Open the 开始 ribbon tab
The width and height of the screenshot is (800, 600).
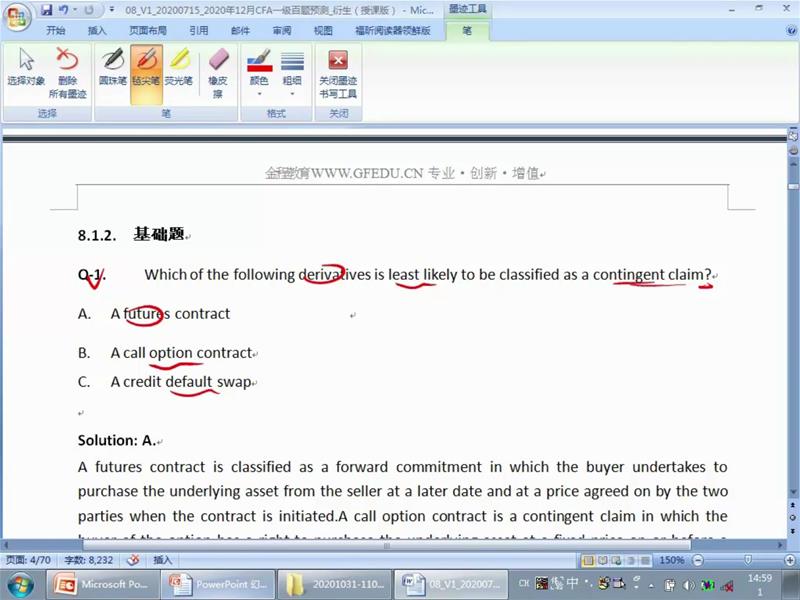click(55, 31)
